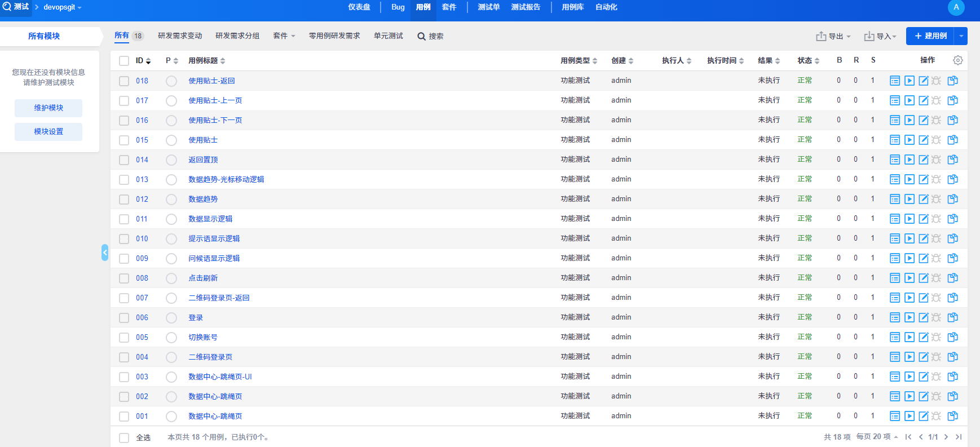Open the results list icon for case 012
Image resolution: width=980 pixels, height=447 pixels.
coord(894,199)
